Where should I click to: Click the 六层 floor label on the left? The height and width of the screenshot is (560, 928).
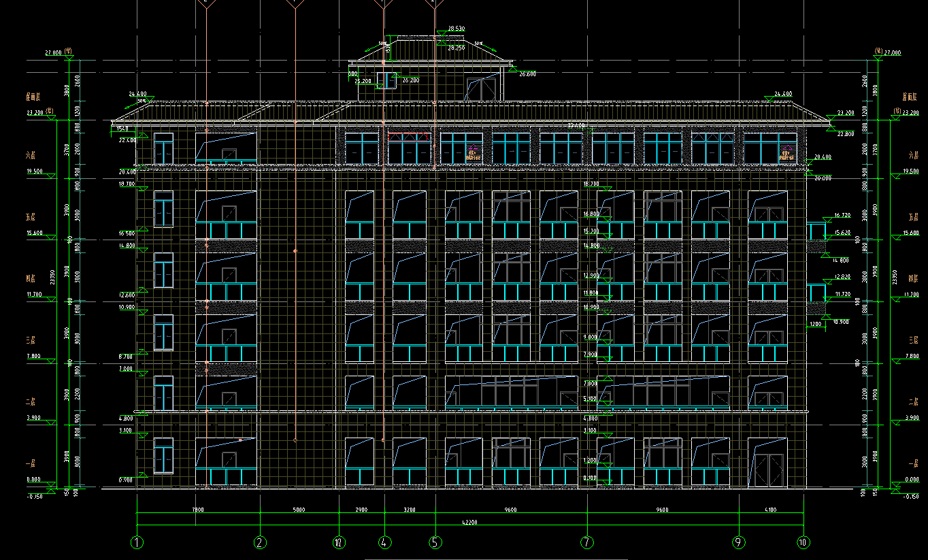click(30, 156)
